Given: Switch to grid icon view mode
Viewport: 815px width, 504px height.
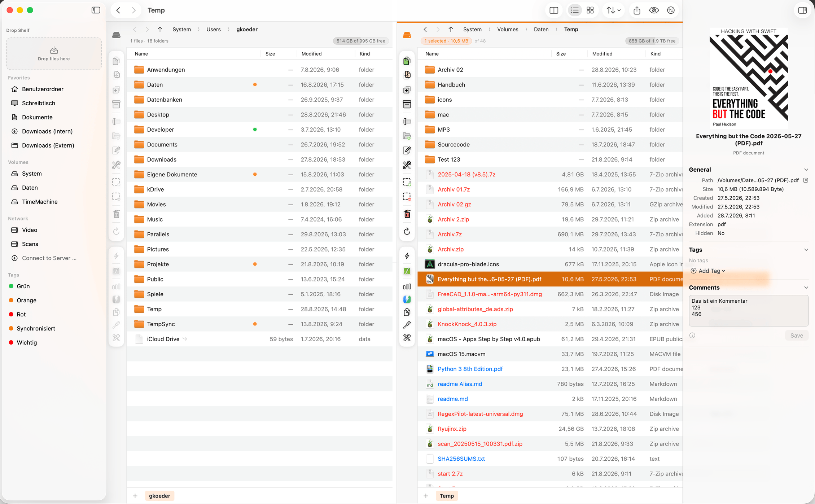Looking at the screenshot, I should pyautogui.click(x=590, y=10).
